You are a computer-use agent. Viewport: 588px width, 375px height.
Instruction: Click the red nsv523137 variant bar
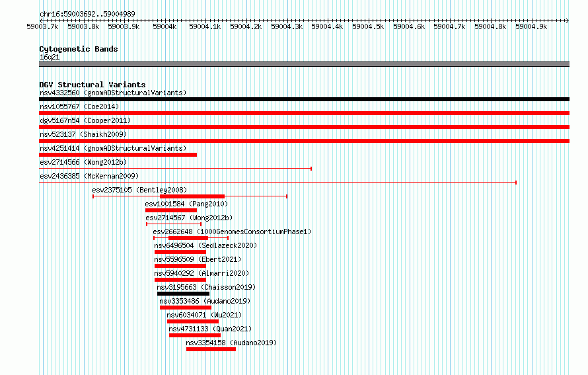304,141
